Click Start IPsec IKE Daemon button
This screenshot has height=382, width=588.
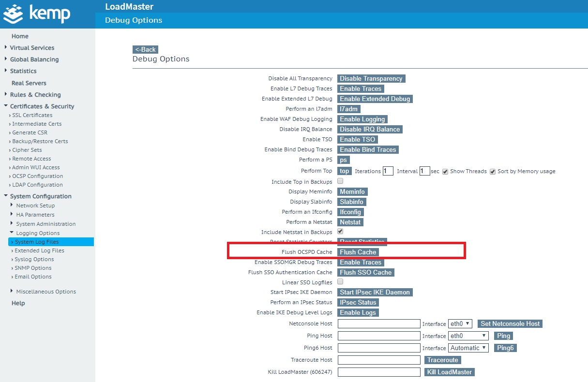(375, 292)
